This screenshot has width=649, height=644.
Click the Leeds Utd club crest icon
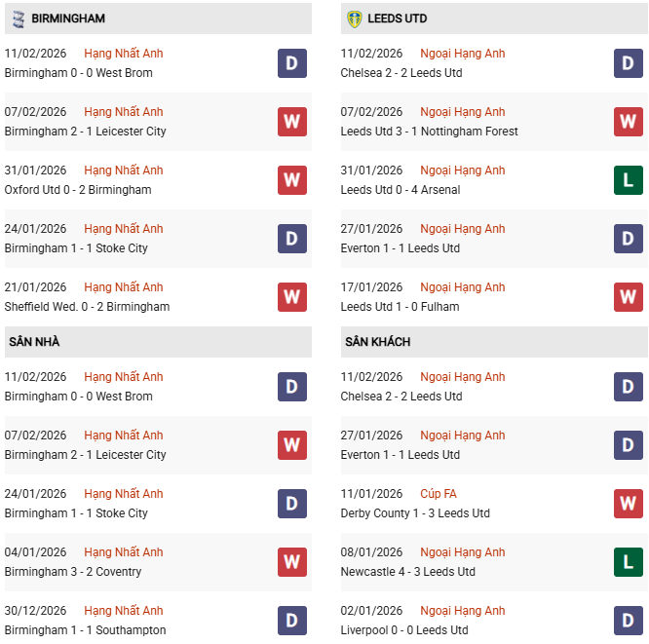[x=354, y=19]
